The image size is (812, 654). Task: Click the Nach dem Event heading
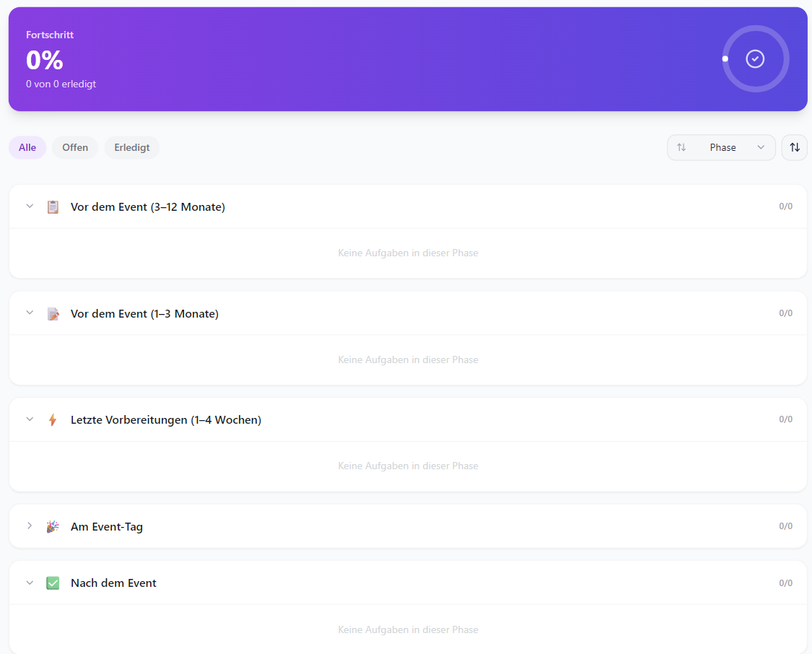(113, 583)
